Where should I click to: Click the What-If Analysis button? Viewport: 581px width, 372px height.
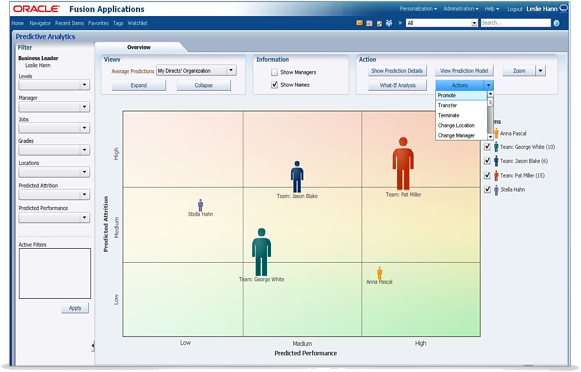coord(397,85)
